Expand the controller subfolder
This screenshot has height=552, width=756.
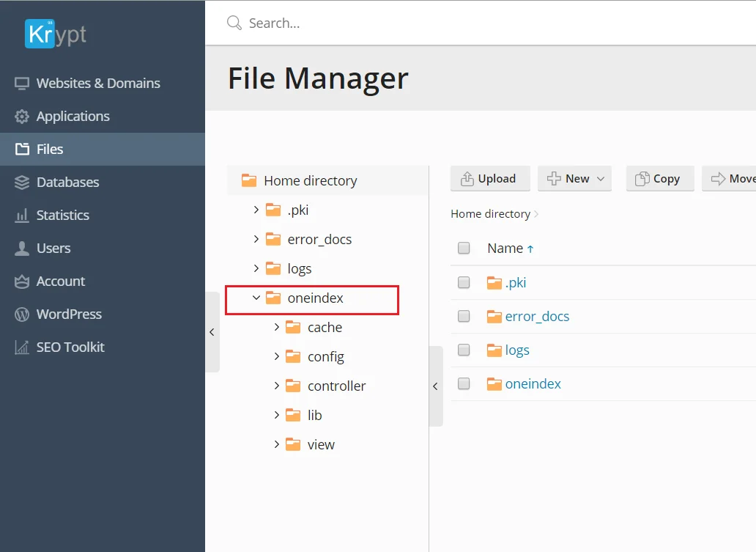[277, 386]
